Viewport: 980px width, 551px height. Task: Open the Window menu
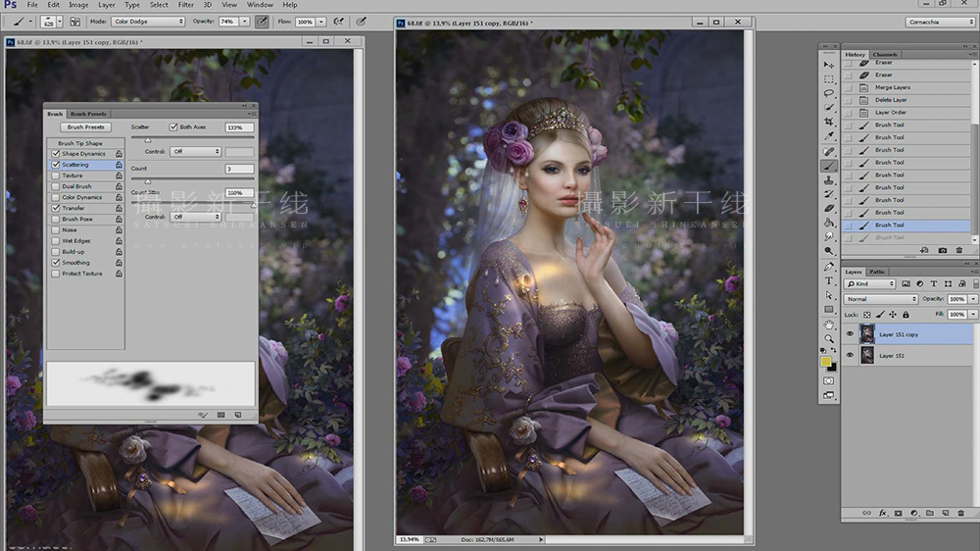[260, 4]
